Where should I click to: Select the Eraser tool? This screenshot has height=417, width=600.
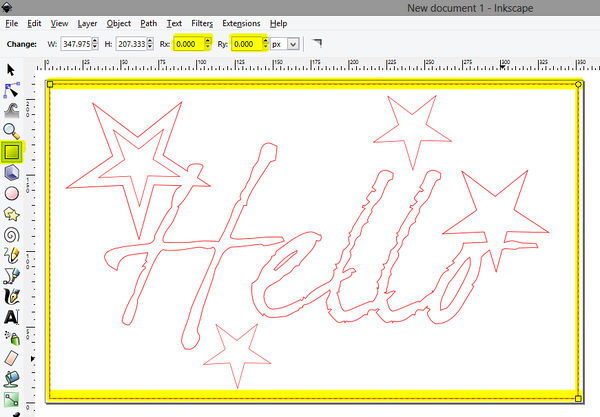coord(12,357)
